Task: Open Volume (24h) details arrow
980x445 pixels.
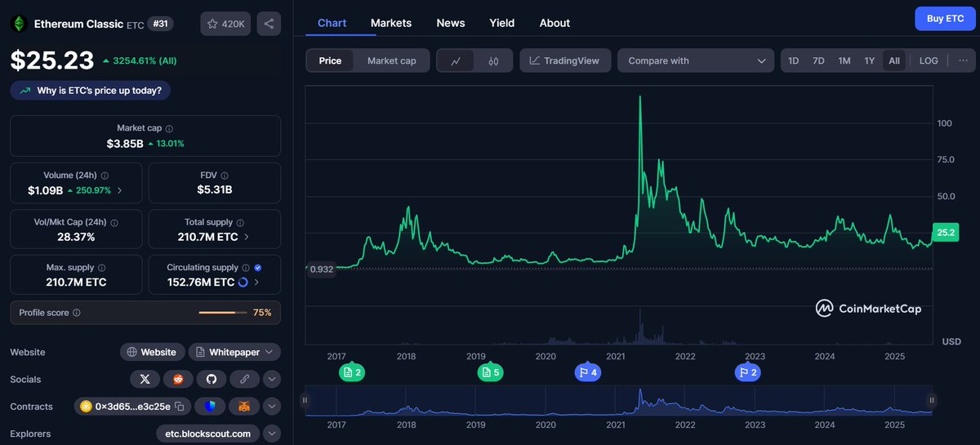Action: 121,190
